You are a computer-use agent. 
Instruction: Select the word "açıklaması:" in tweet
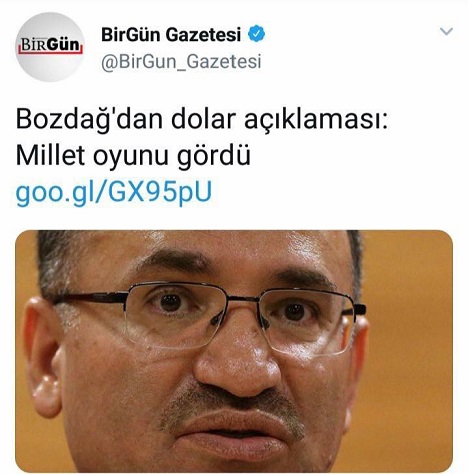point(316,120)
